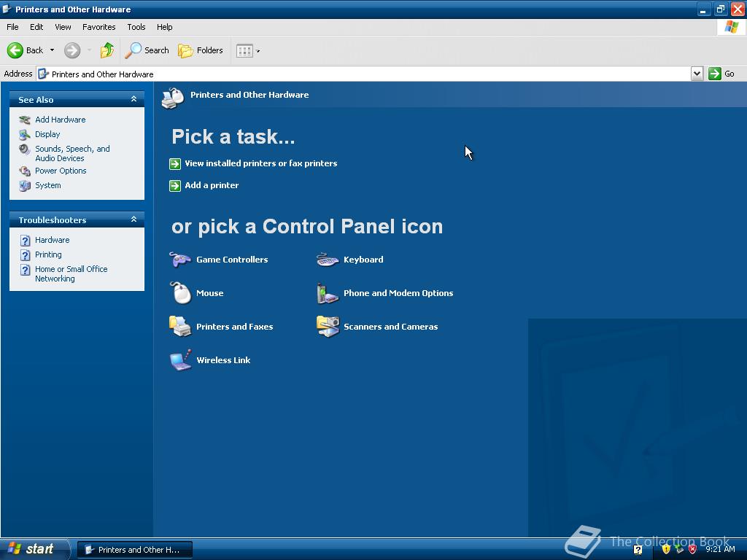Select the Add a printer task

tap(212, 185)
